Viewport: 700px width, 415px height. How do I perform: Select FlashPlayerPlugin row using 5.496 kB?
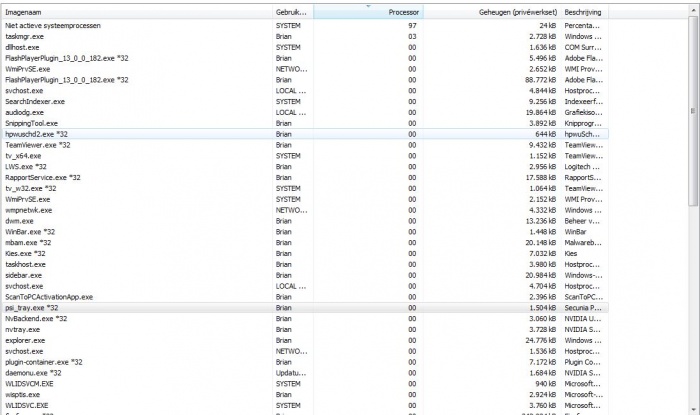click(305, 58)
